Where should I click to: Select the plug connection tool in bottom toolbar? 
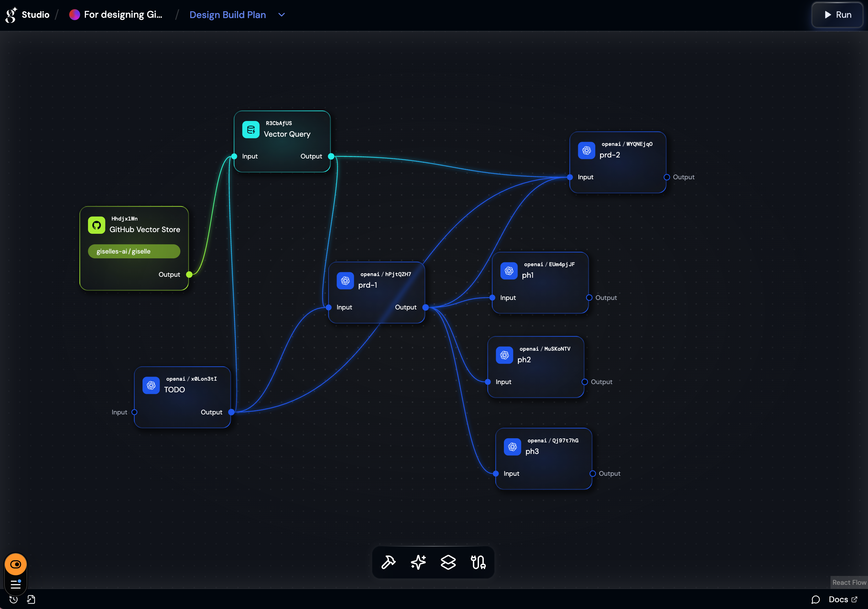(478, 563)
